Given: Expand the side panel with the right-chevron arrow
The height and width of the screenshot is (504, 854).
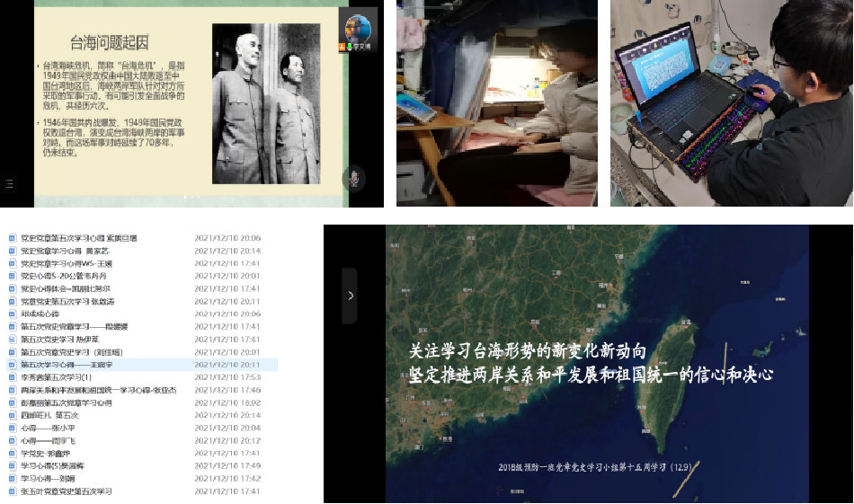Looking at the screenshot, I should pos(350,296).
